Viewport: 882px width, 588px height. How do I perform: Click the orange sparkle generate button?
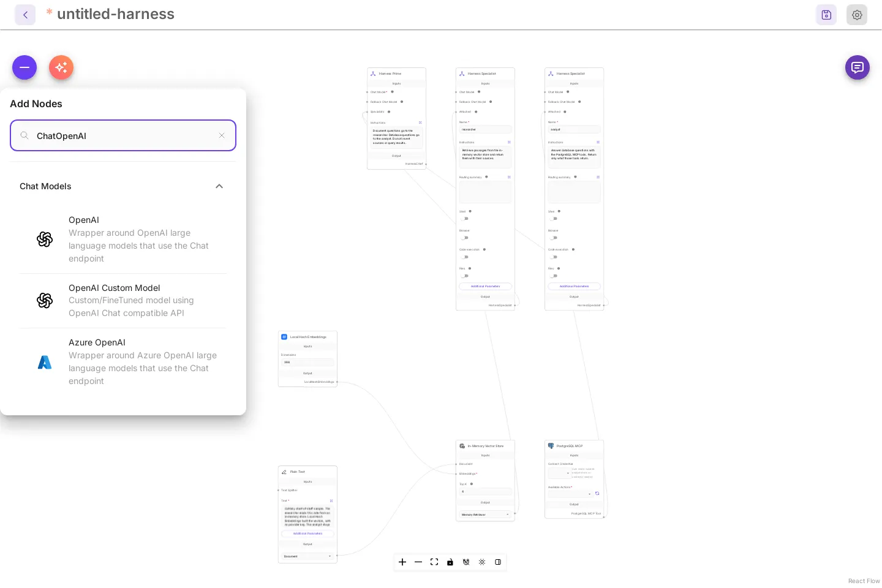click(x=61, y=67)
